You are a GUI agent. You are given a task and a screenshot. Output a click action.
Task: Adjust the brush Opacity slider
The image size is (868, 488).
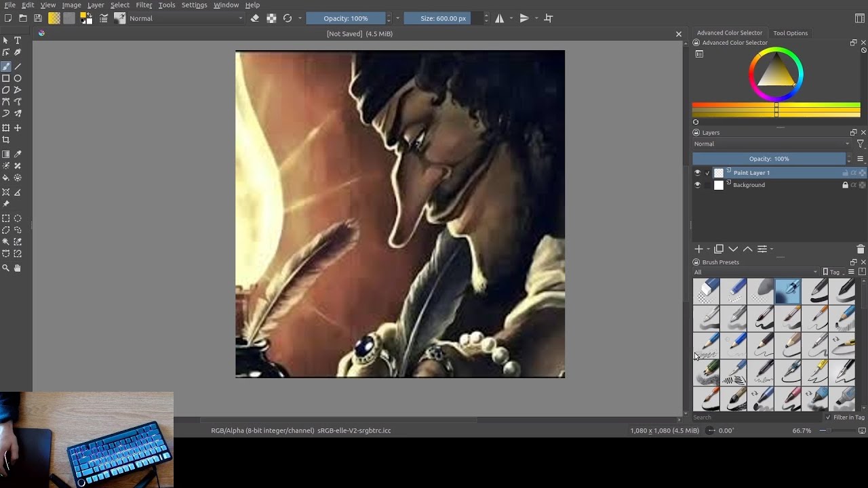[x=346, y=18]
